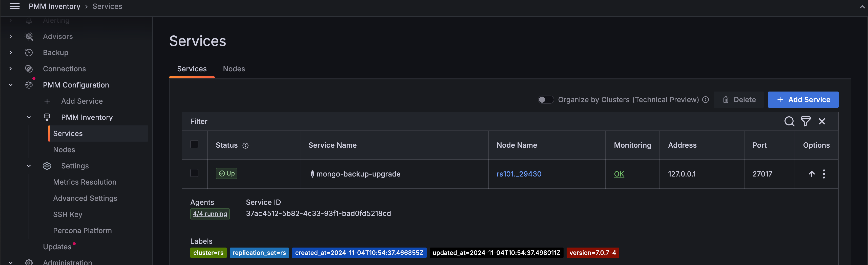Open PMM Inventory in the breadcrumb

[x=54, y=6]
